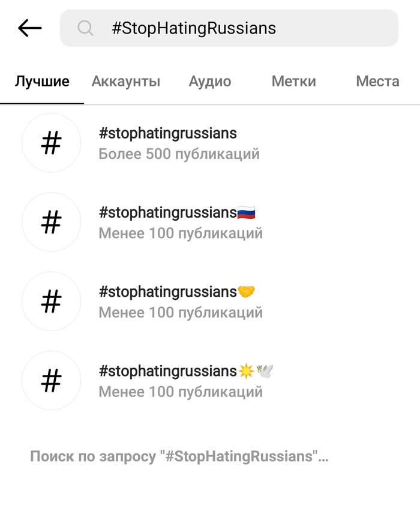Select the hashtag icon next to the handshake result
Image resolution: width=420 pixels, height=508 pixels.
51,301
